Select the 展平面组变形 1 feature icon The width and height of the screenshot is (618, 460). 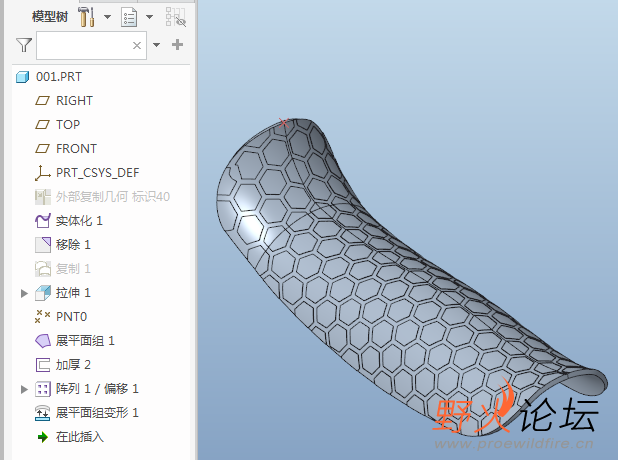[43, 413]
